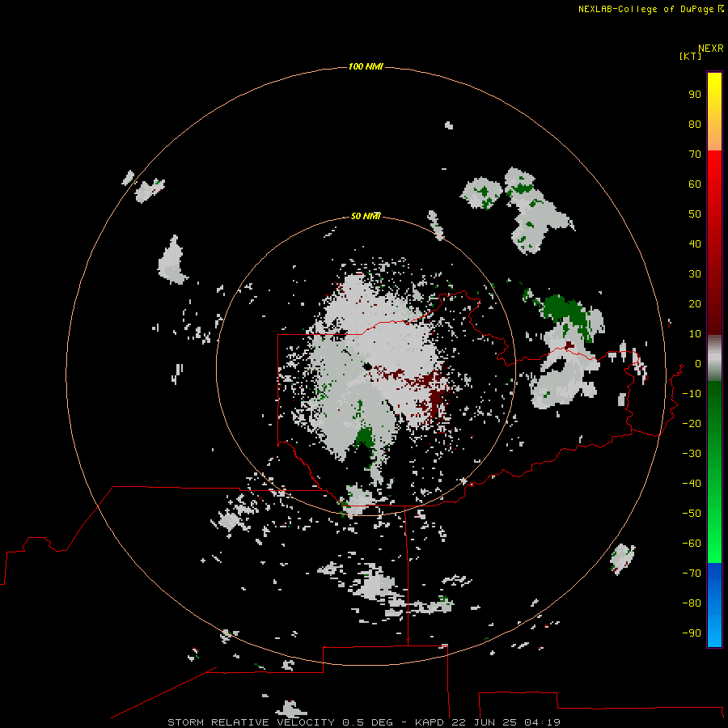The image size is (728, 728).
Task: Click the 80 value on velocity scale
Action: click(695, 125)
